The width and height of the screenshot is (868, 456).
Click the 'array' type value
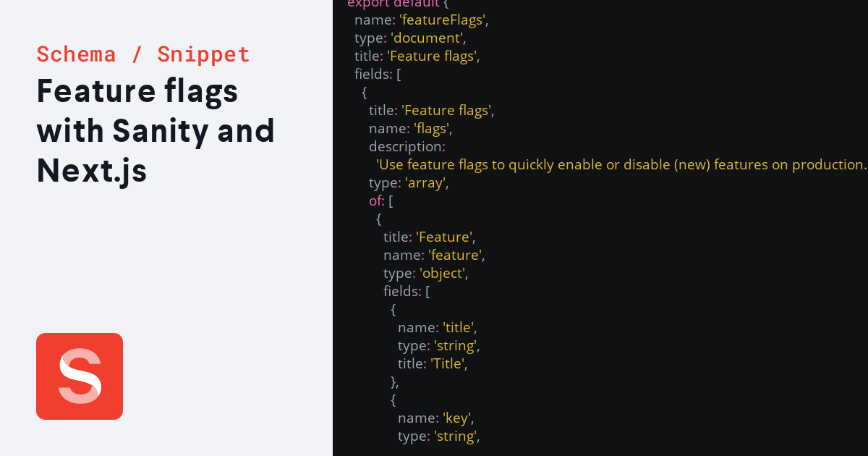(426, 182)
